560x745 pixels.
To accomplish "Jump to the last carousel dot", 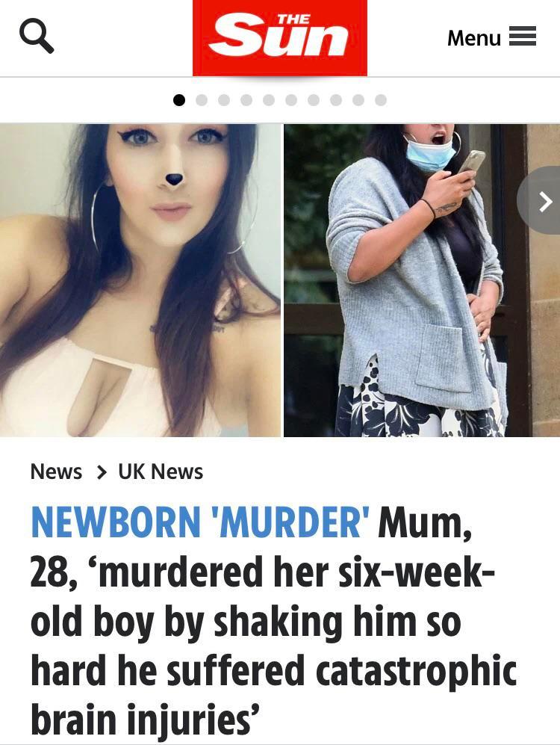I will click(x=381, y=100).
